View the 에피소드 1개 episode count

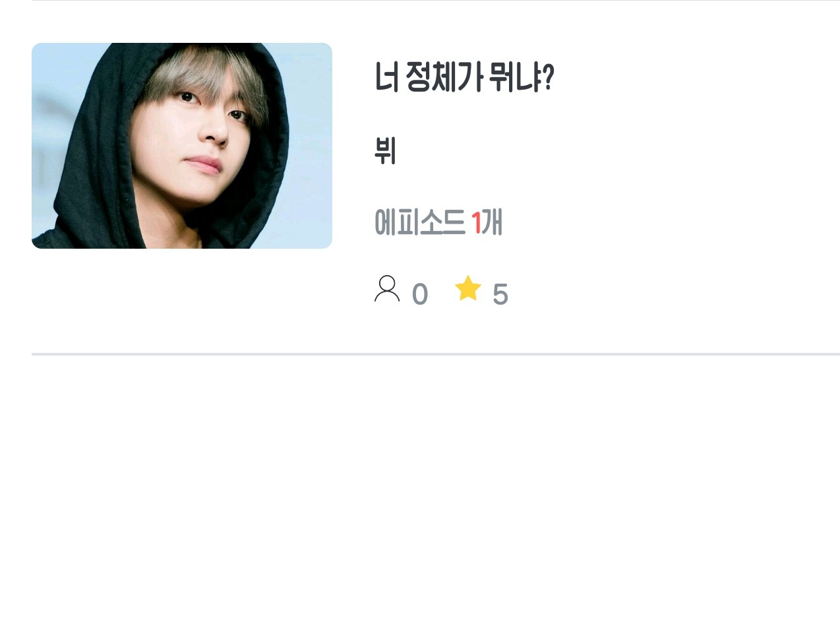pyautogui.click(x=438, y=222)
